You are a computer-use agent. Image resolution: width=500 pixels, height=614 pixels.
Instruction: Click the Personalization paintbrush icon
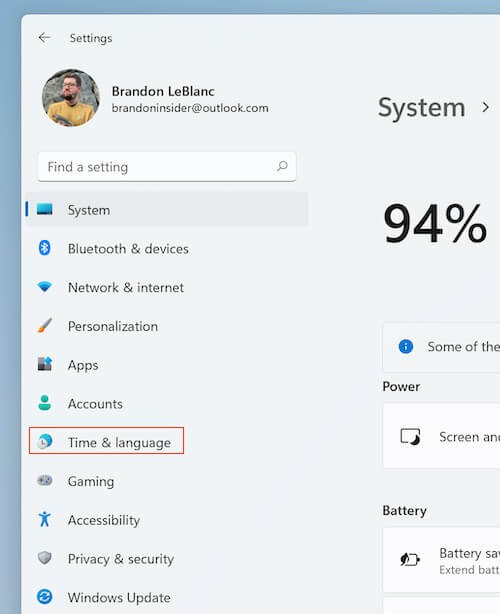45,325
